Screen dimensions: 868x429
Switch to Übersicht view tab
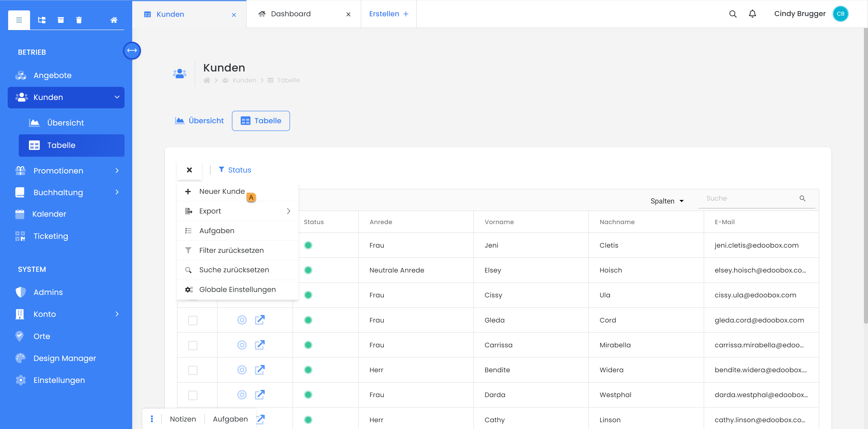pos(199,121)
